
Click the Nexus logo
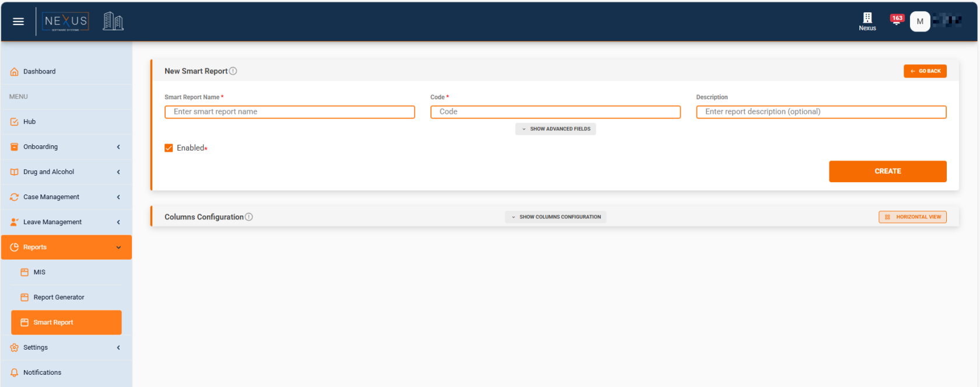coord(66,22)
